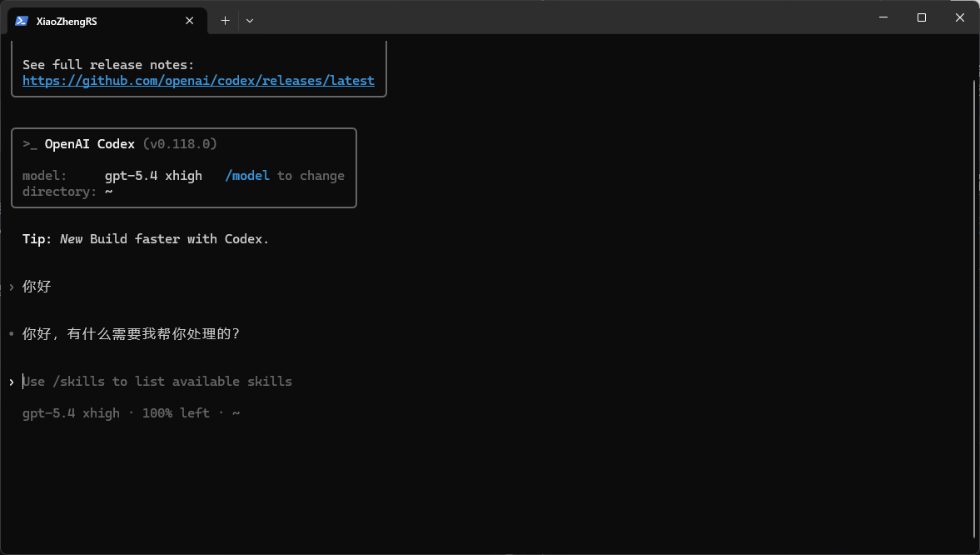
Task: Minimize the terminal window
Action: (x=883, y=17)
